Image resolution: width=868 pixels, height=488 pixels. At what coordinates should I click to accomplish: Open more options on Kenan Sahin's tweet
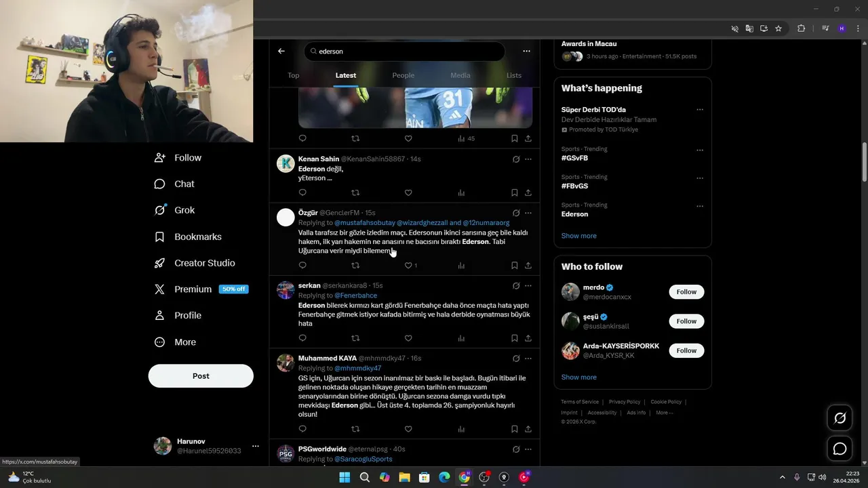[528, 159]
